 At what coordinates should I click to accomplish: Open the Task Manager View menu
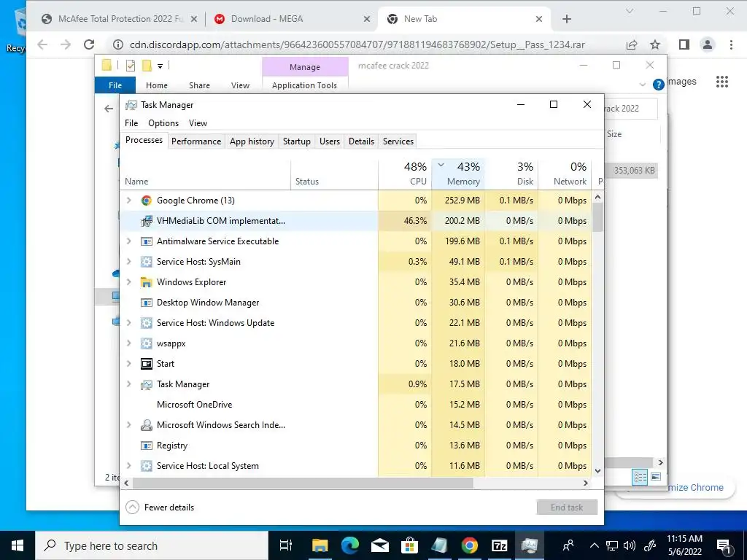(198, 123)
